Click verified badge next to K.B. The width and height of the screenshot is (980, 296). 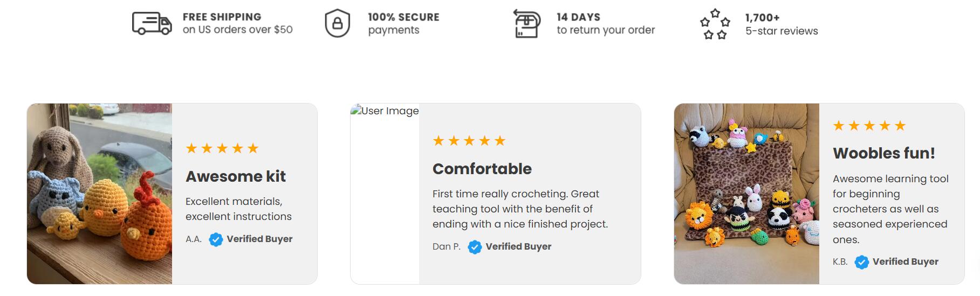[862, 262]
